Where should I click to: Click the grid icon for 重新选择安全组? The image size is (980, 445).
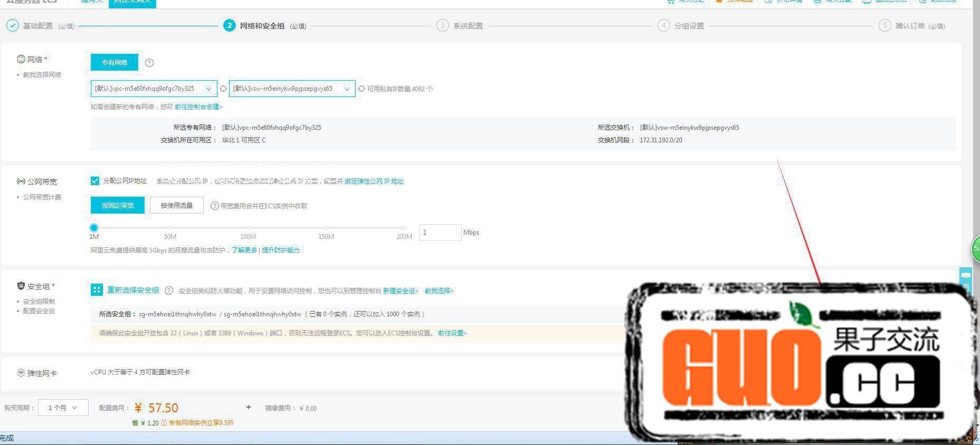(x=97, y=290)
